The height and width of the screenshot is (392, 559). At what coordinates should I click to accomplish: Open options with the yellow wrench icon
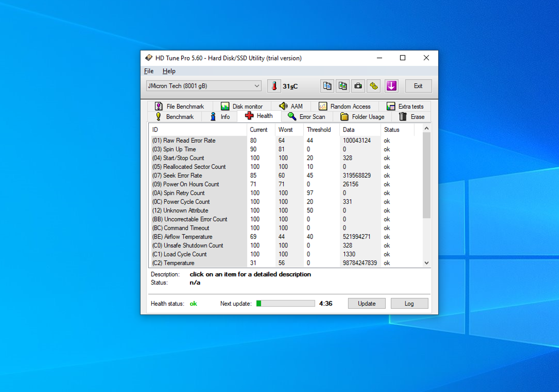coord(373,86)
